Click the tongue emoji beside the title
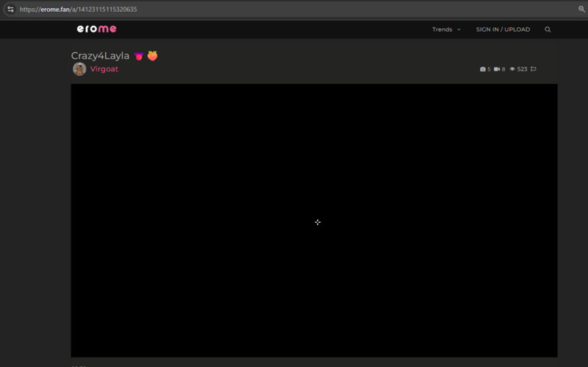The height and width of the screenshot is (367, 588). pos(139,57)
